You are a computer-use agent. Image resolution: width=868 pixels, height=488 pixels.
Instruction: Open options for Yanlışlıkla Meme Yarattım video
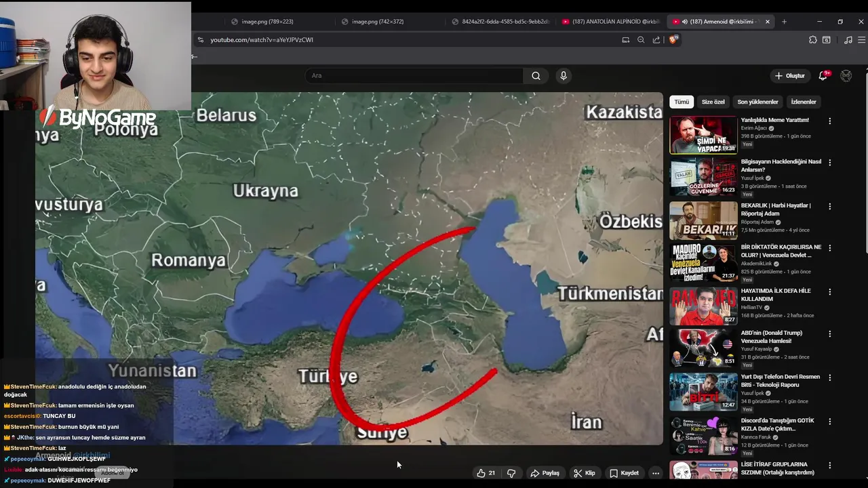829,121
